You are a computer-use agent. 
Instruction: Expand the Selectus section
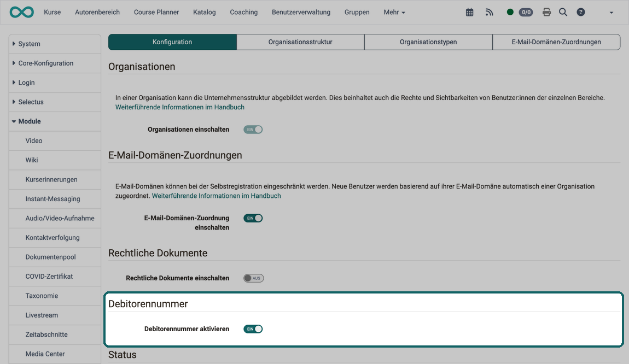(55, 102)
